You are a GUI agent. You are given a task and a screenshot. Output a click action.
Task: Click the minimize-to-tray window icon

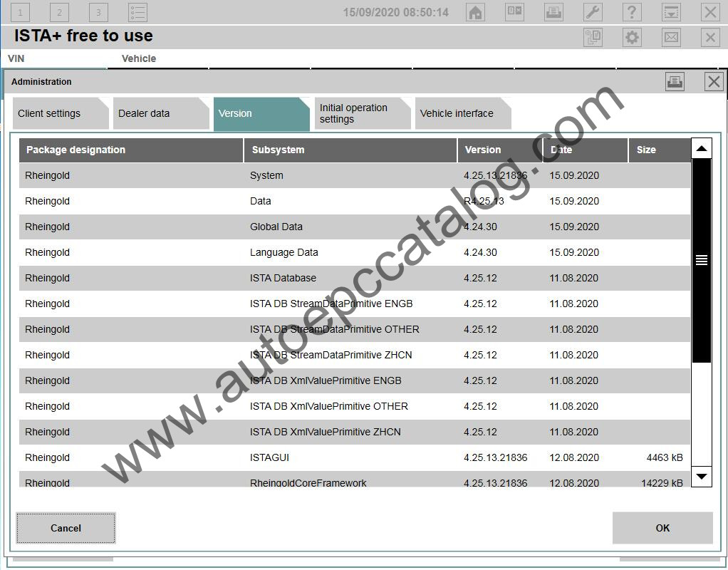pos(671,12)
